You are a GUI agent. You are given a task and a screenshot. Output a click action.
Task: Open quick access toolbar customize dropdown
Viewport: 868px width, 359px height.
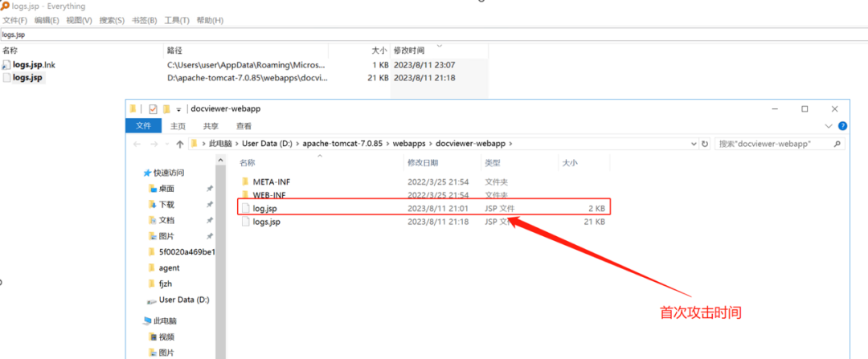tap(180, 108)
